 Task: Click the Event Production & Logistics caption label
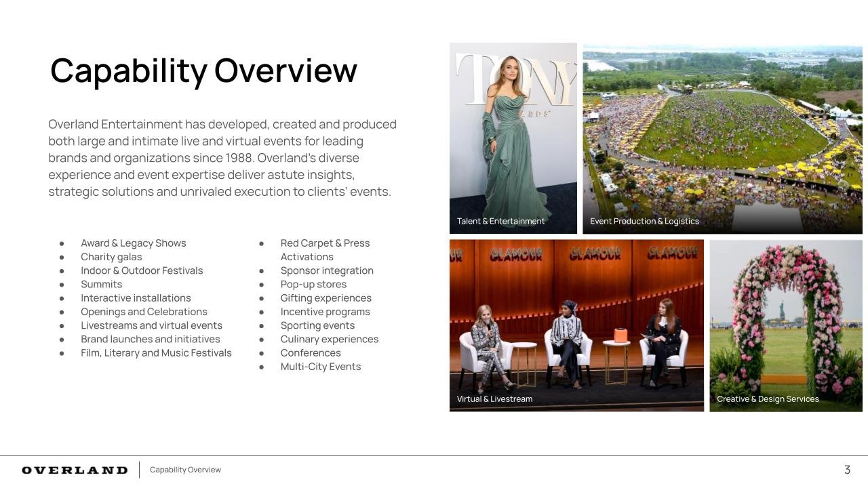(x=644, y=220)
